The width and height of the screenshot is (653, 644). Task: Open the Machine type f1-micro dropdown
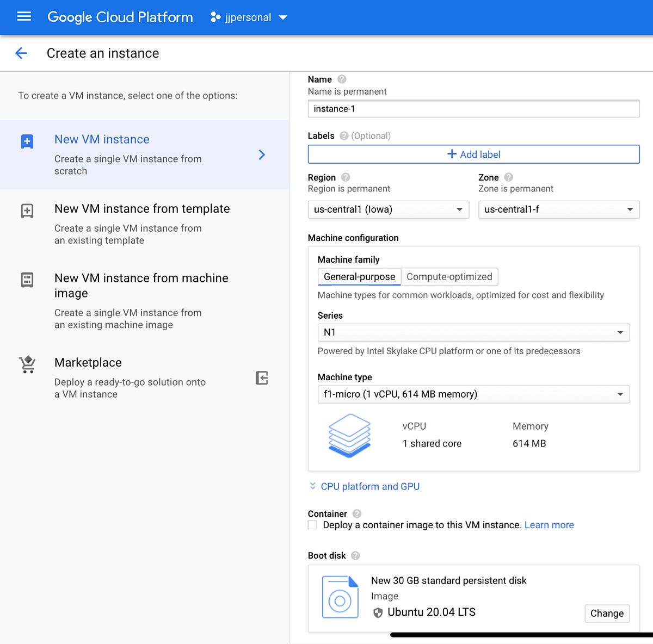coord(473,394)
